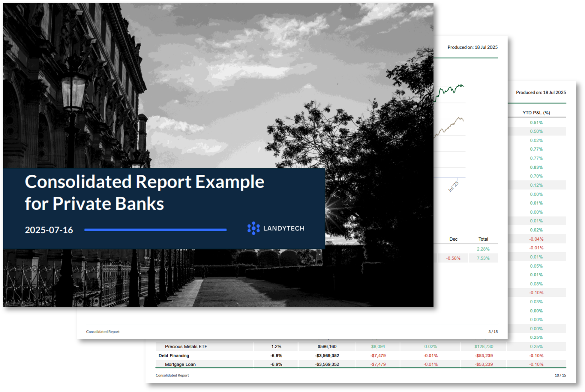Toggle the Debt Financing row selection
Image resolution: width=585 pixels, height=392 pixels.
click(x=173, y=356)
